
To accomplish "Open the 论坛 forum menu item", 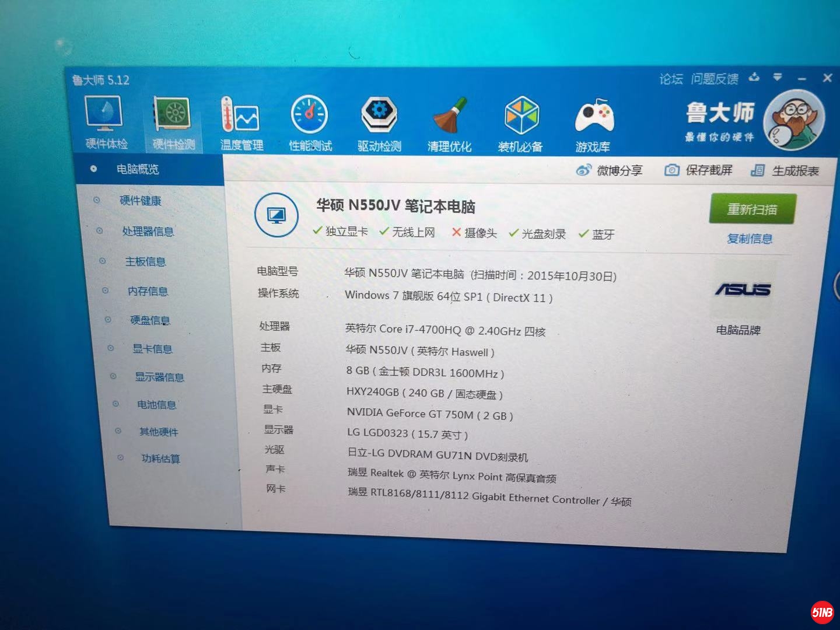I will pos(670,79).
